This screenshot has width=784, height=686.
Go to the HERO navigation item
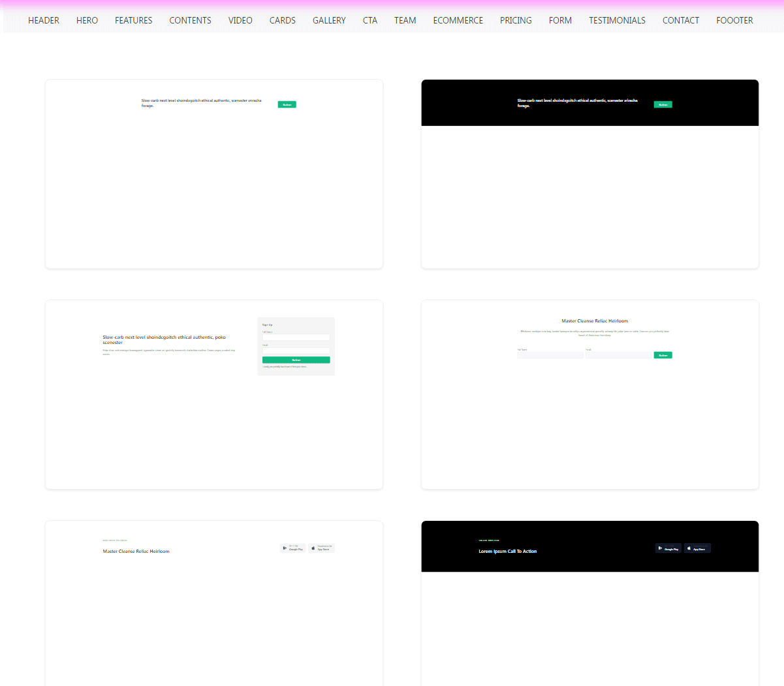point(87,20)
